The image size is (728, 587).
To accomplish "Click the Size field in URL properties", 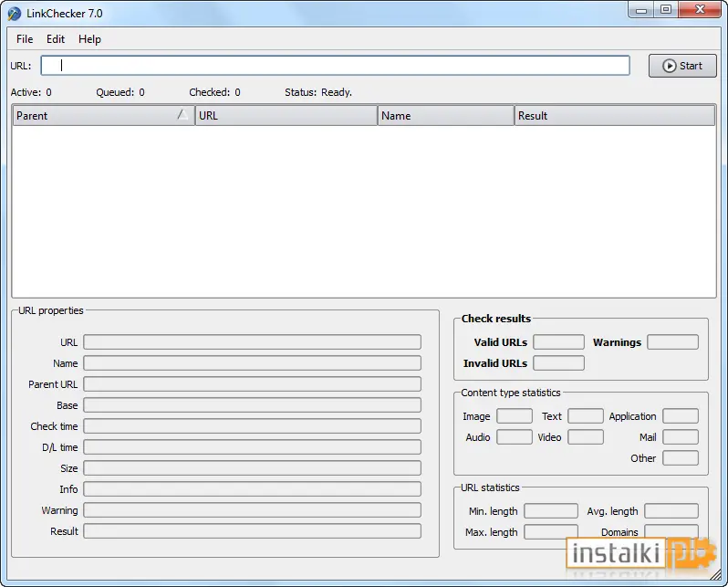I will click(x=252, y=468).
